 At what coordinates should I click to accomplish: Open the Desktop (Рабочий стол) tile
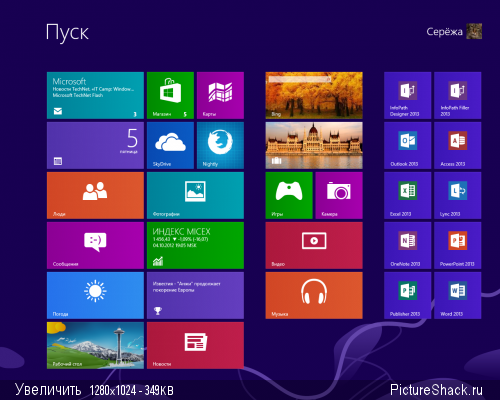point(95,345)
